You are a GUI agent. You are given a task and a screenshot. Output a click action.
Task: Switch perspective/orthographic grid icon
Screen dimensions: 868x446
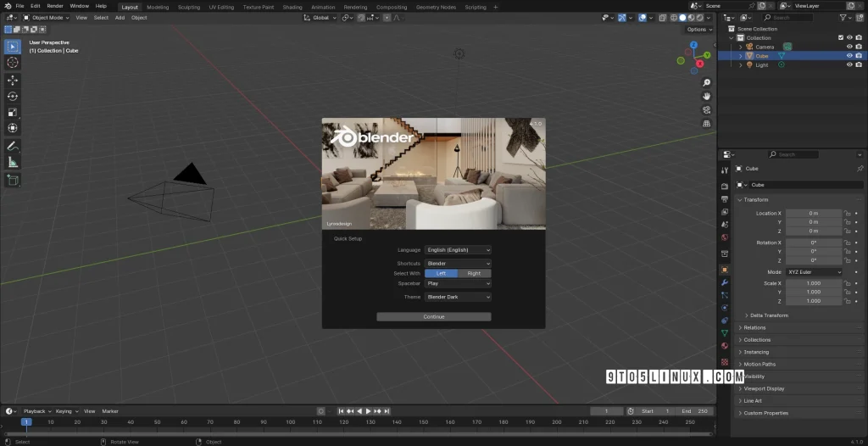(x=706, y=124)
